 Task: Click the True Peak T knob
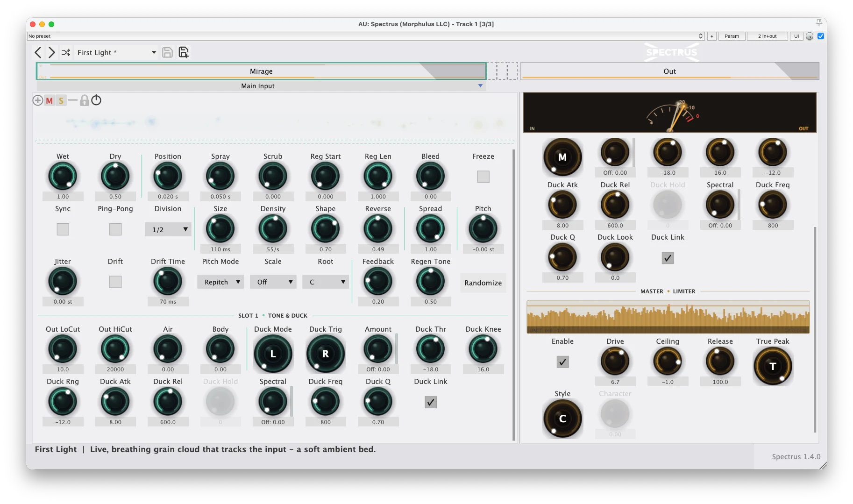pyautogui.click(x=773, y=366)
